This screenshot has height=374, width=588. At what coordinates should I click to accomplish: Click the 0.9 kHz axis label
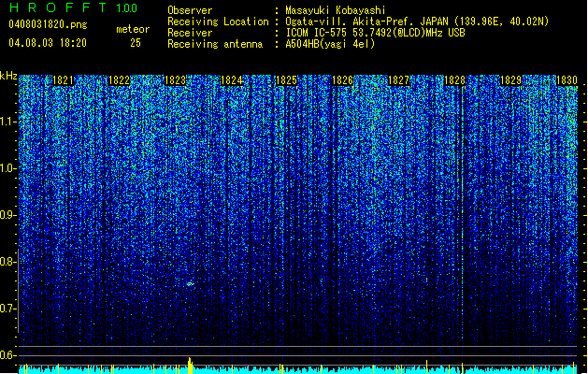click(x=8, y=215)
